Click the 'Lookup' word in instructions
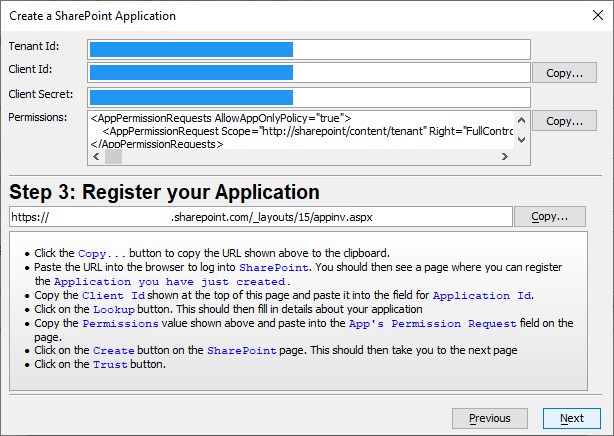Screen dimensions: 614x436 click(114, 309)
